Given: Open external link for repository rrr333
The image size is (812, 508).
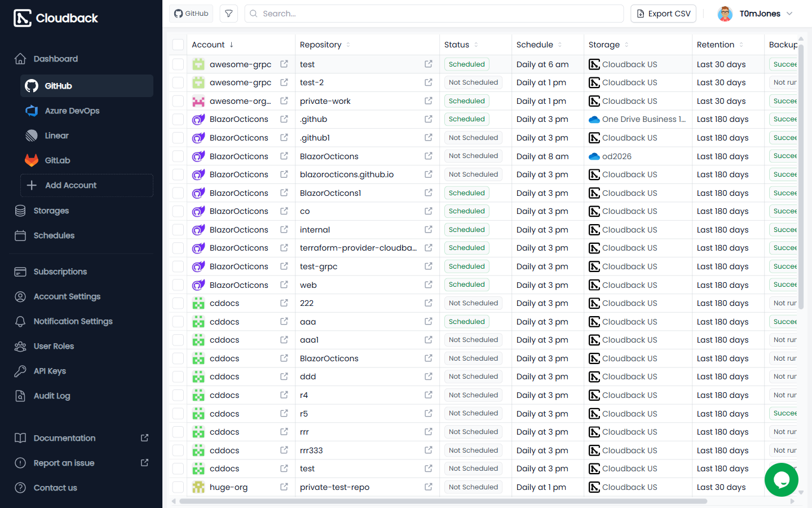Looking at the screenshot, I should (x=429, y=450).
